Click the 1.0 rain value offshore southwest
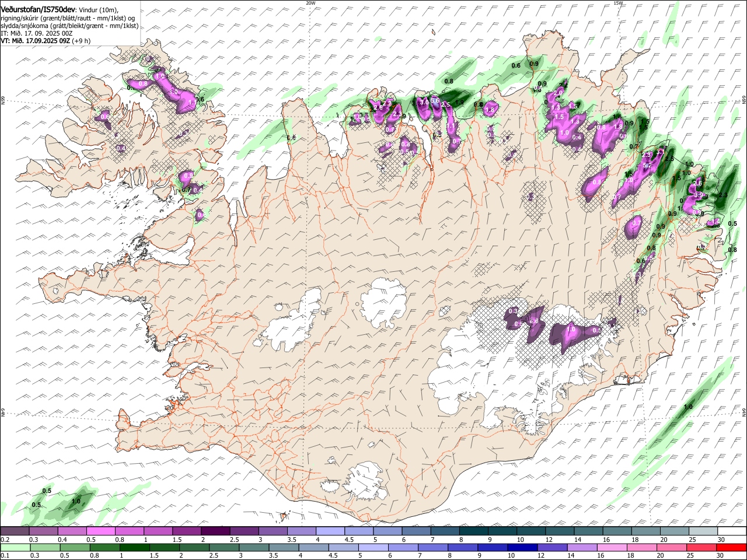The width and height of the screenshot is (747, 560). coord(76,501)
